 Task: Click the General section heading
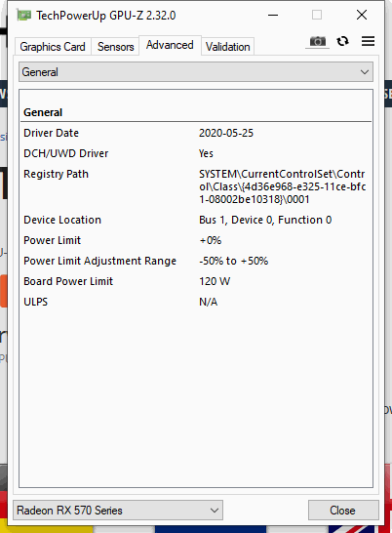(43, 112)
